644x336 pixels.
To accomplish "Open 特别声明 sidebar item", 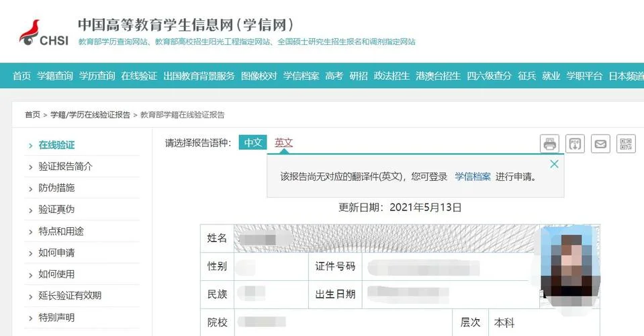I will tap(56, 317).
